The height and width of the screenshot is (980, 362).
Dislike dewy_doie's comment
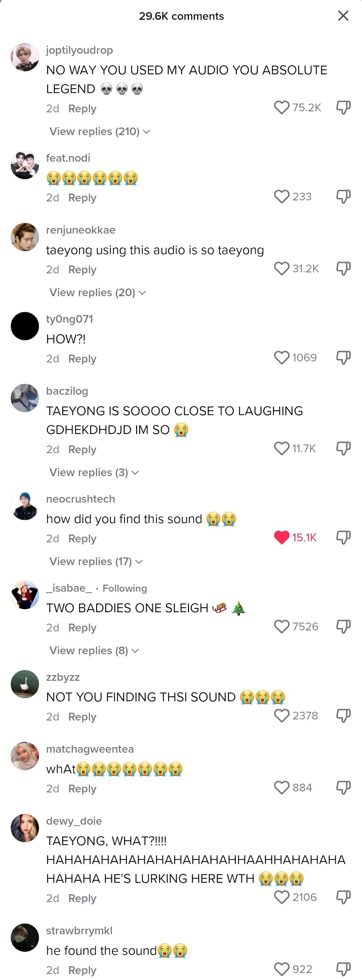343,897
